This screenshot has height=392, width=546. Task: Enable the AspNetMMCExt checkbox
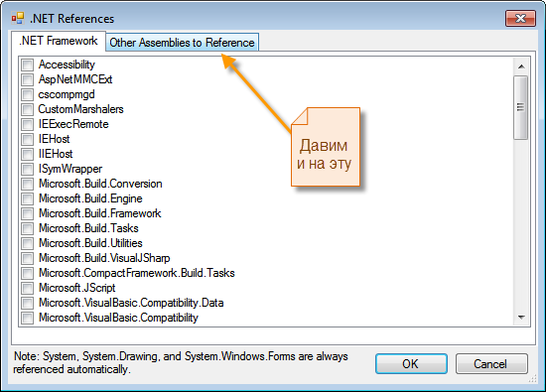[x=27, y=79]
